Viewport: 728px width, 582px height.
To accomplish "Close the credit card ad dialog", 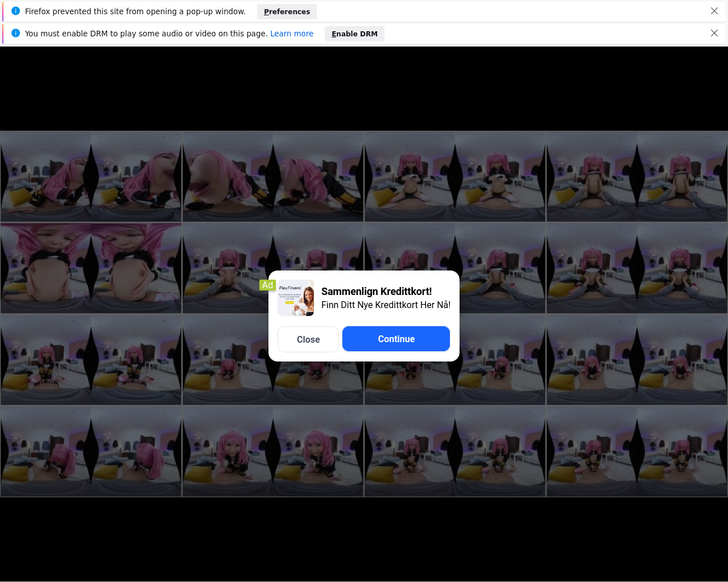I will tap(308, 339).
